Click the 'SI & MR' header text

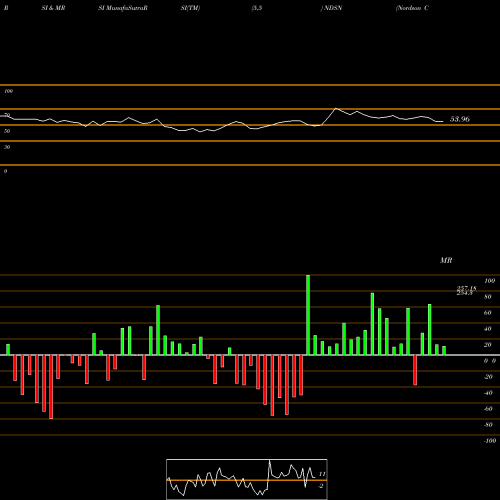pos(53,8)
